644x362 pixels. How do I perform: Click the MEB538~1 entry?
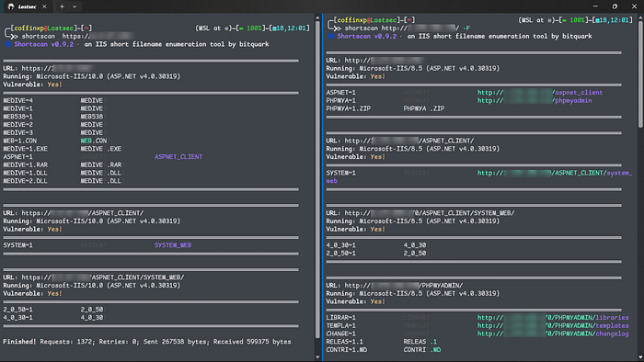point(18,117)
